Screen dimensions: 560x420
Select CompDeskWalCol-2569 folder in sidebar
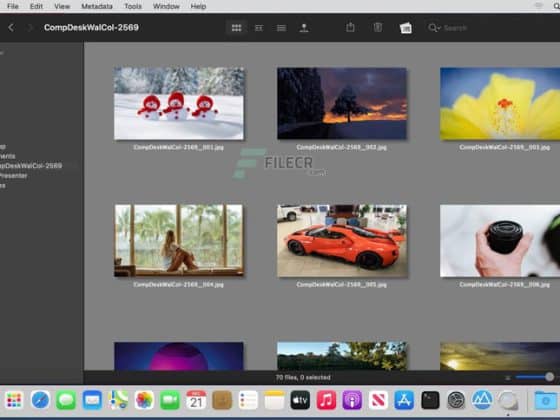(31, 166)
